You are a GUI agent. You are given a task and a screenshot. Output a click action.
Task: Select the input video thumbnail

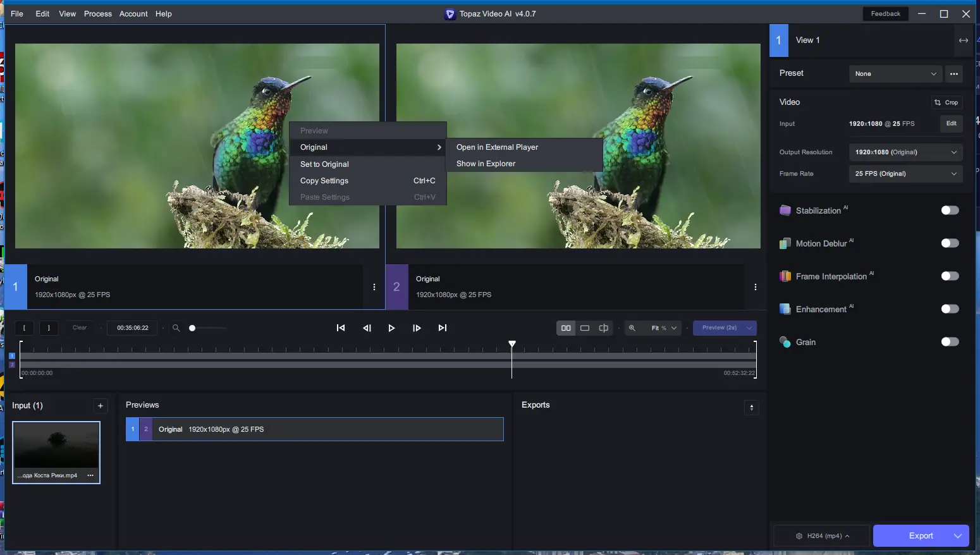pyautogui.click(x=56, y=453)
